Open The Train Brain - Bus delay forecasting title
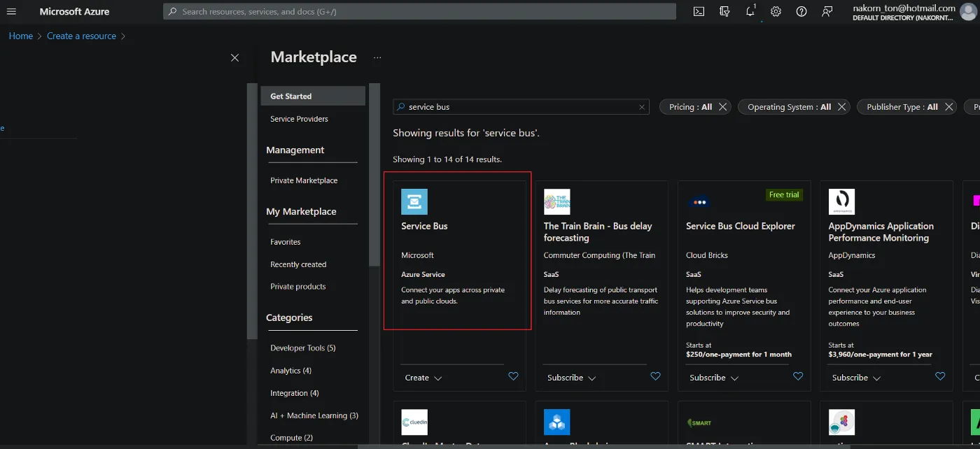The image size is (980, 449). click(598, 231)
